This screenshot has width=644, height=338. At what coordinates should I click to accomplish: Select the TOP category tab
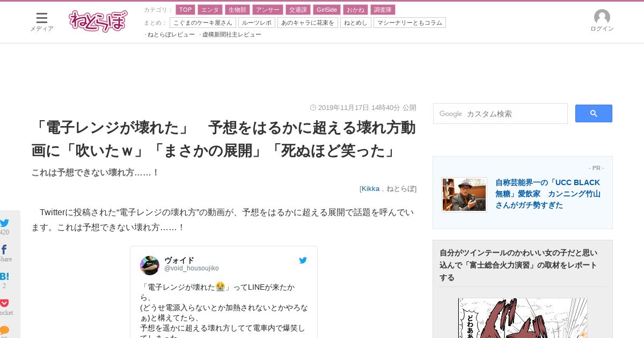[x=186, y=10]
